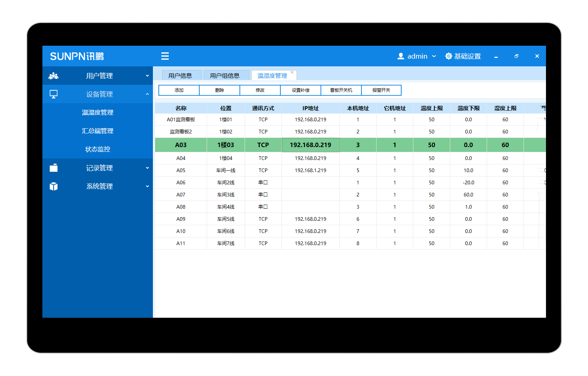The height and width of the screenshot is (376, 588).
Task: Switch to the 用户组信息 tab
Action: tap(226, 75)
